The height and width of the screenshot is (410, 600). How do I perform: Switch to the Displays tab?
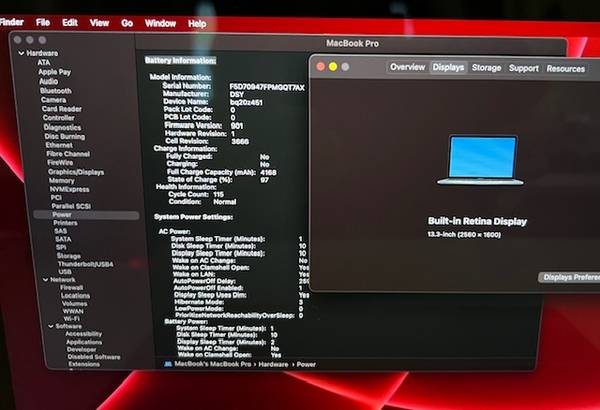click(x=448, y=67)
